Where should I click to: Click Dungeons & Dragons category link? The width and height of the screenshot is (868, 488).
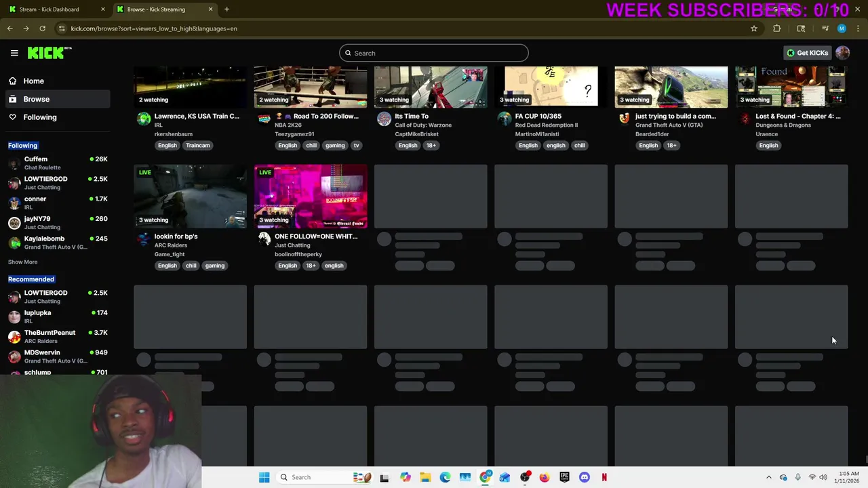tap(783, 125)
